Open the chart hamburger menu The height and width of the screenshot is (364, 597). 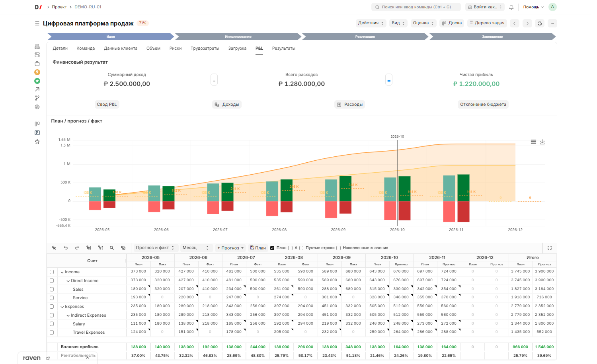coord(533,142)
